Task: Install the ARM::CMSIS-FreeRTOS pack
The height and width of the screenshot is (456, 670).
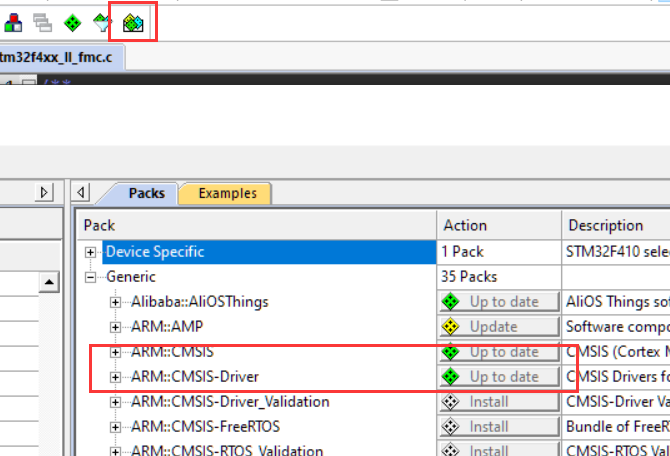Action: point(498,427)
